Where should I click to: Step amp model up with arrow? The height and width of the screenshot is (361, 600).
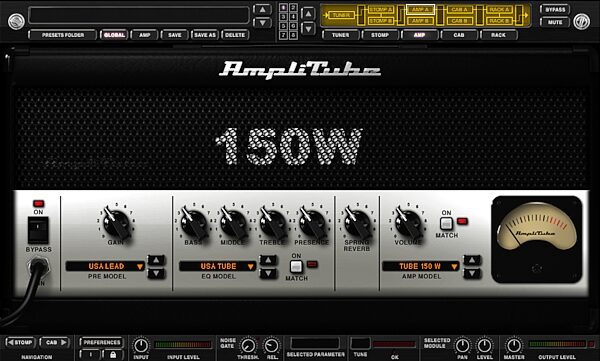click(x=472, y=260)
